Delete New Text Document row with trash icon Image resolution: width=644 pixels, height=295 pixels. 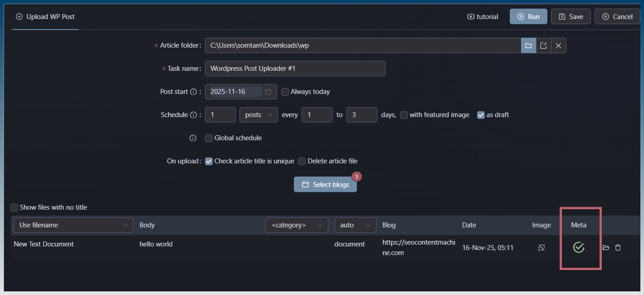[x=618, y=248]
